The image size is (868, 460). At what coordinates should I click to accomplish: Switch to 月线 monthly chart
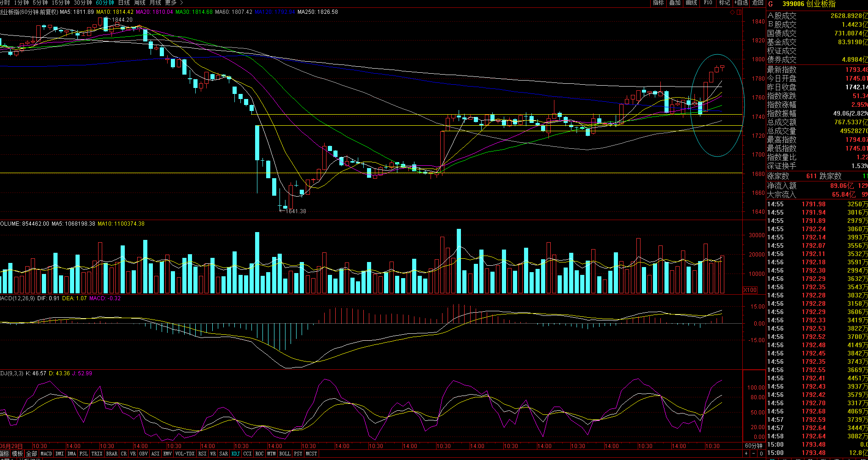(155, 3)
